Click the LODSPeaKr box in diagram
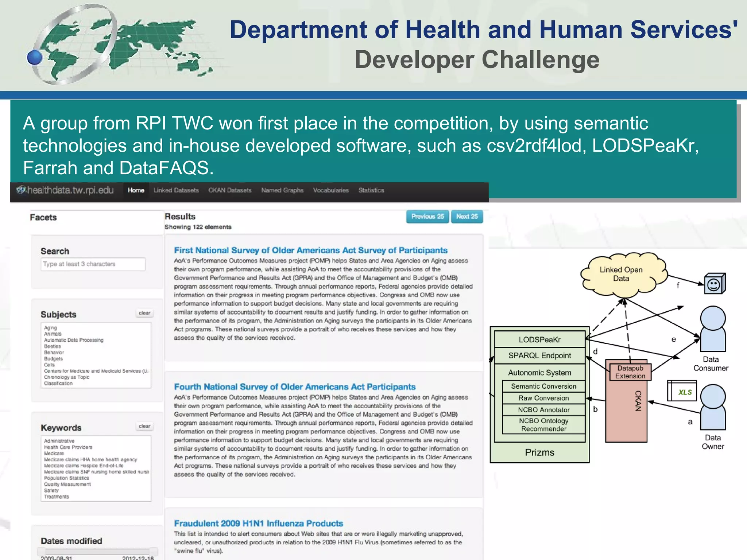Image resolution: width=747 pixels, height=560 pixels. (539, 339)
